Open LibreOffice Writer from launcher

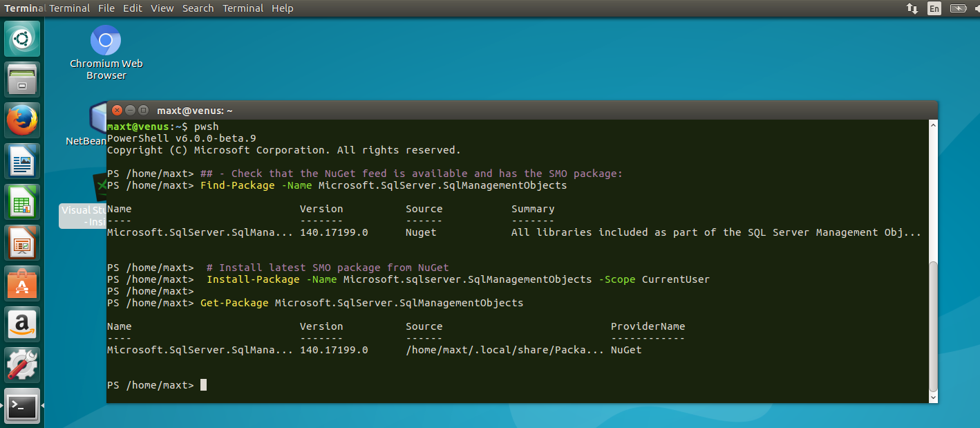[22, 161]
